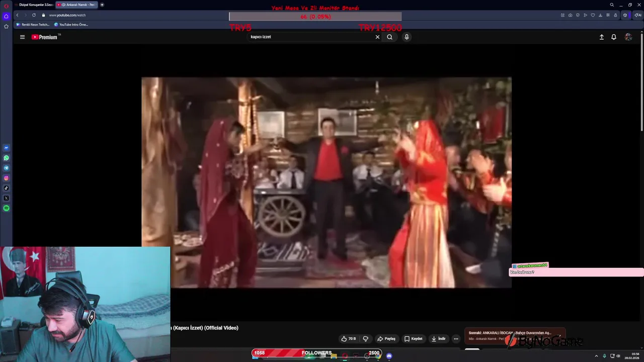This screenshot has height=362, width=644.
Task: Start voice search with the microphone
Action: [x=407, y=37]
